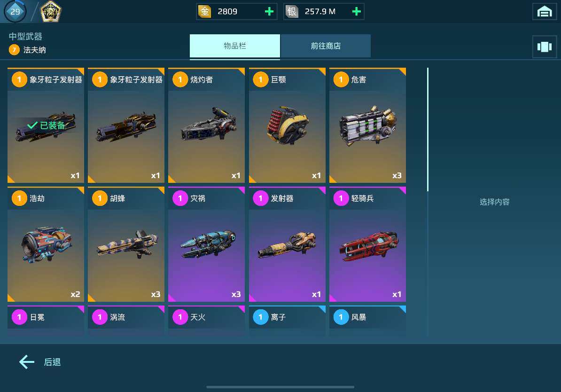Switch to the 物品栏 inventory tab
Screen dimensions: 561x392
click(x=235, y=46)
